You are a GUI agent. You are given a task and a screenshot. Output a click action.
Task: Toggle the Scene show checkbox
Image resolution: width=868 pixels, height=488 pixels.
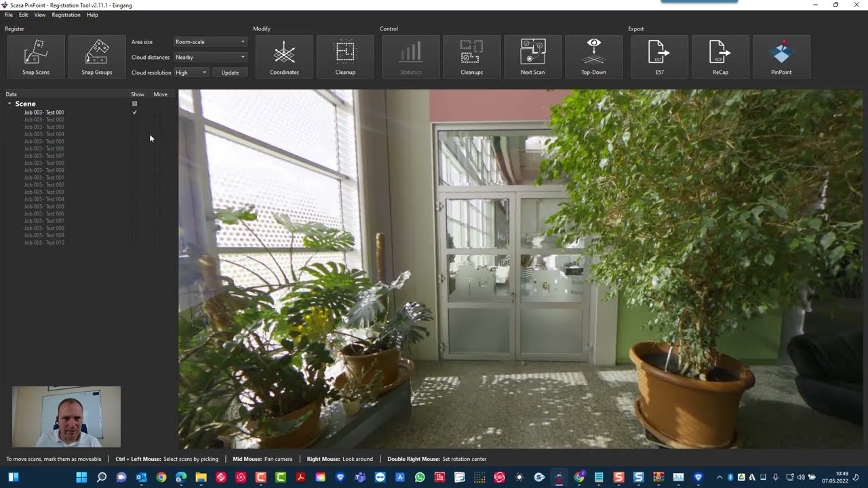[x=134, y=104]
